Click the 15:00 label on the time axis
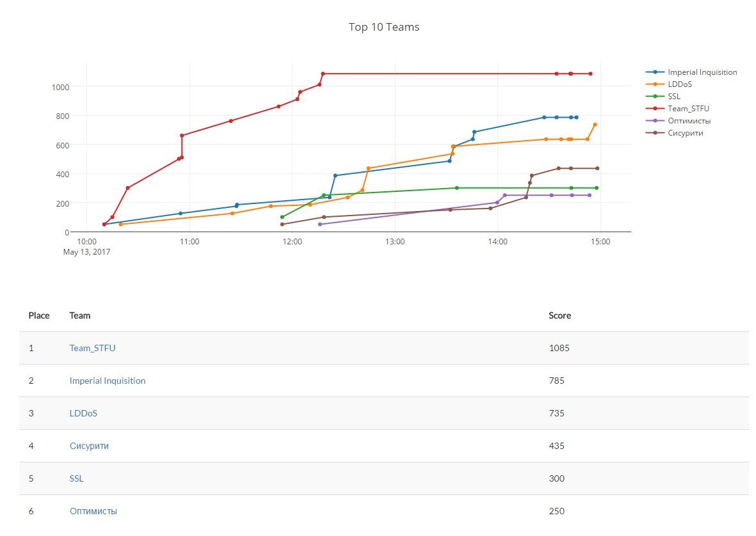This screenshot has height=536, width=756. click(600, 242)
